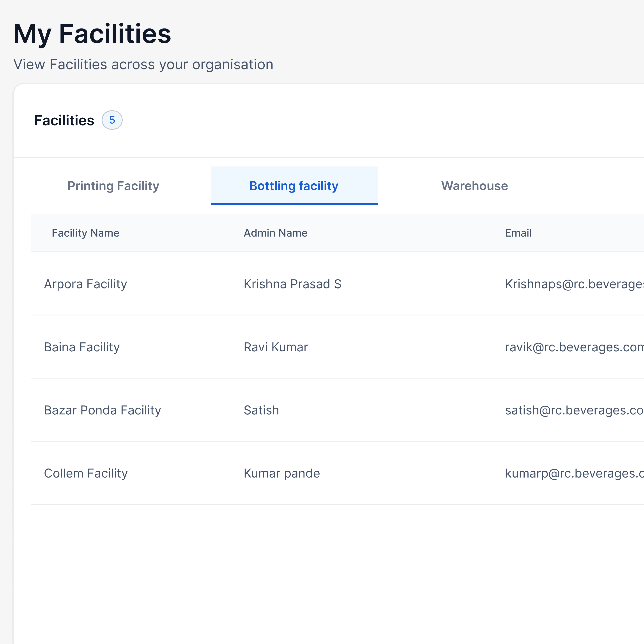644x644 pixels.
Task: Click the satish email address
Action: click(x=573, y=410)
